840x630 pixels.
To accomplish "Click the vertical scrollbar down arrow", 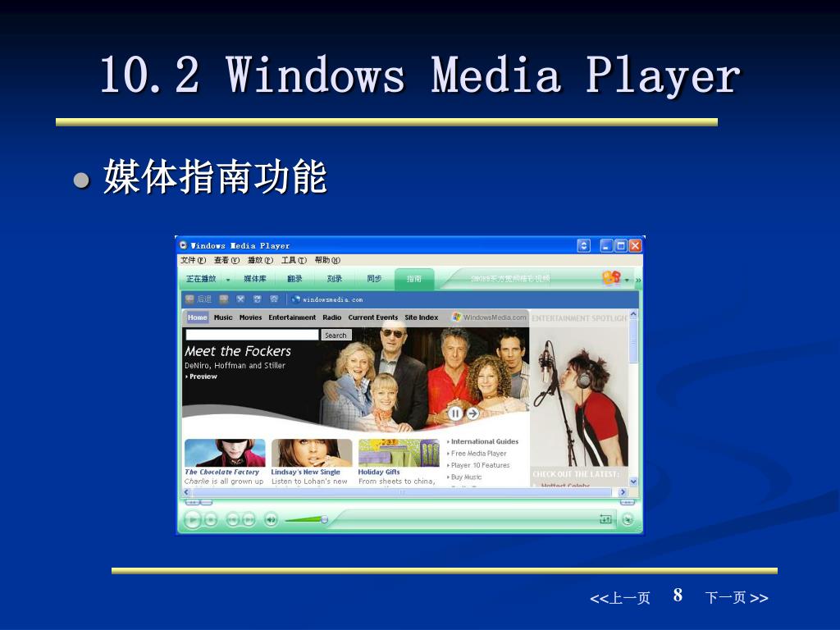I will 633,482.
